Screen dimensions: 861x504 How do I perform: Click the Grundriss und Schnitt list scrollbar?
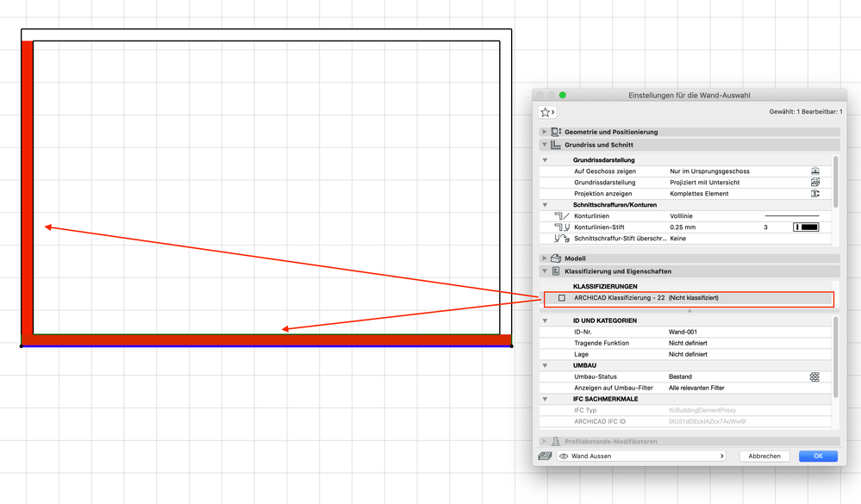click(836, 182)
